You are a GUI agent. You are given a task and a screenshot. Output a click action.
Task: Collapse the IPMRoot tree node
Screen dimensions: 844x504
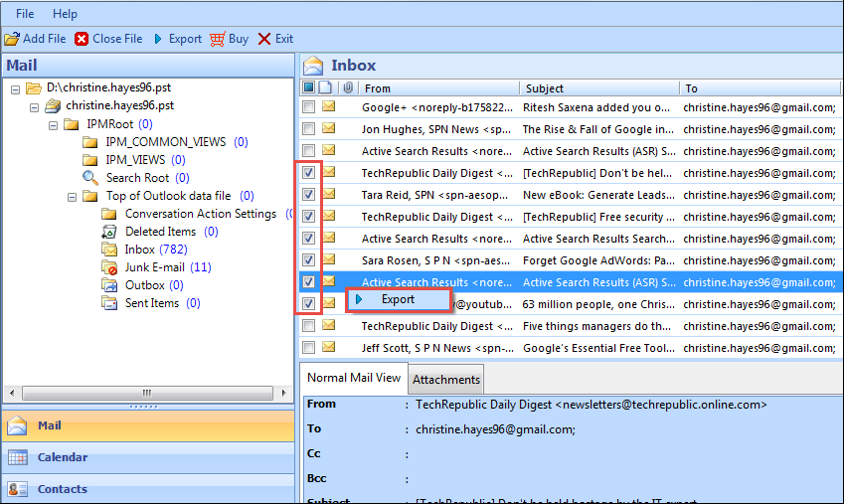54,124
